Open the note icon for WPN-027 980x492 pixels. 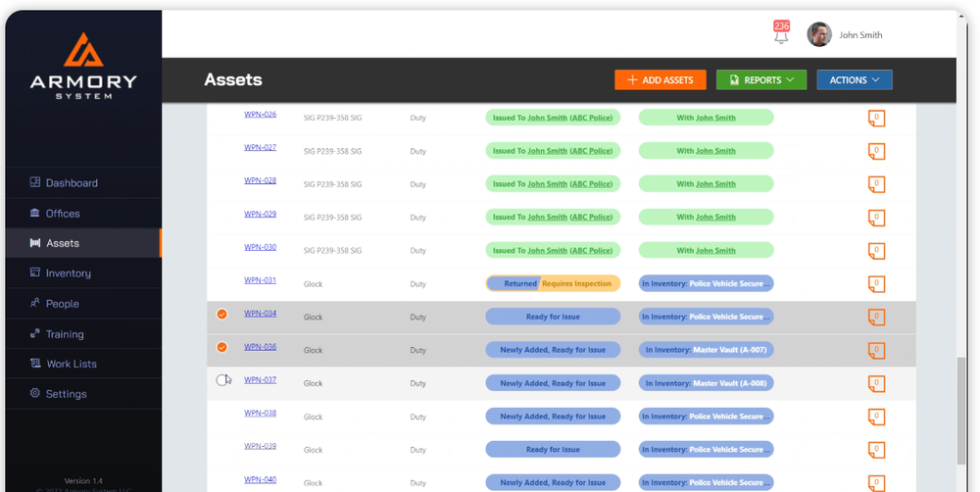click(876, 151)
